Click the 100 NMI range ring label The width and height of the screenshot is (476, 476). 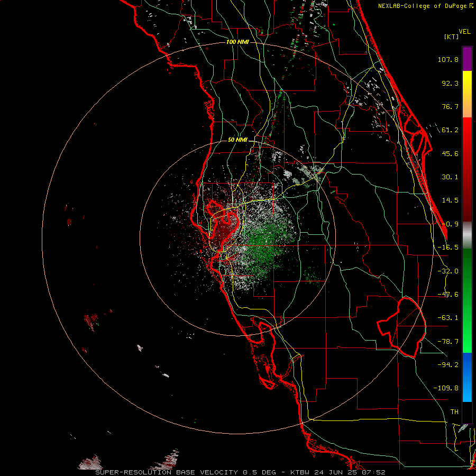(237, 42)
